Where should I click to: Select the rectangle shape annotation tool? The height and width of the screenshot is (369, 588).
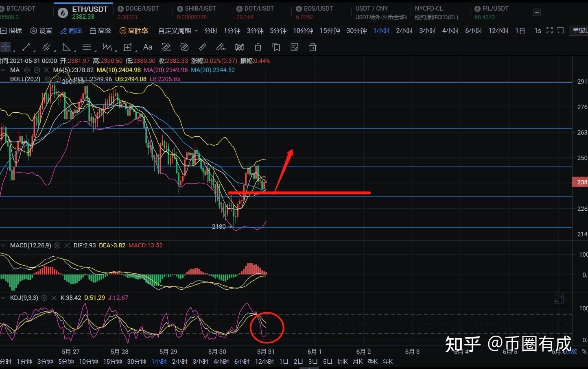click(127, 47)
